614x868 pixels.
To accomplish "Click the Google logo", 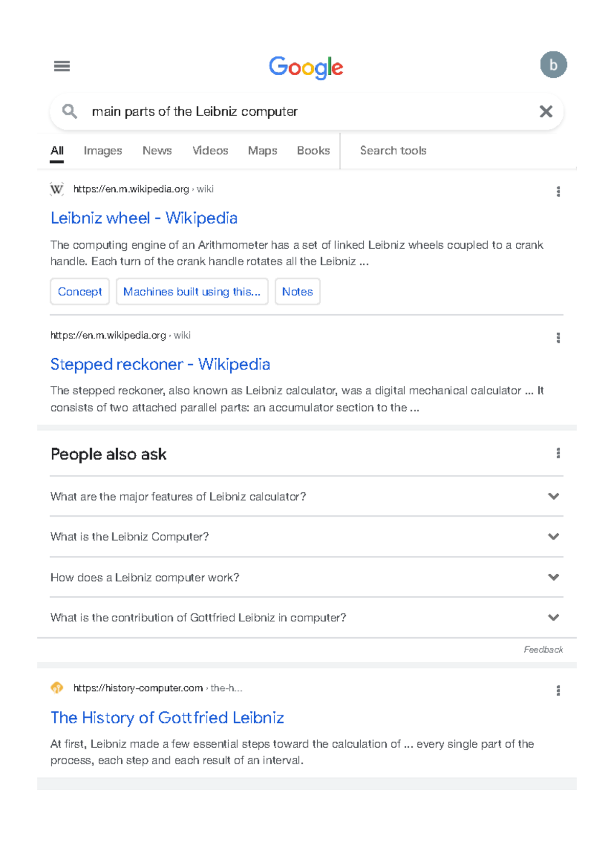I will (x=306, y=67).
